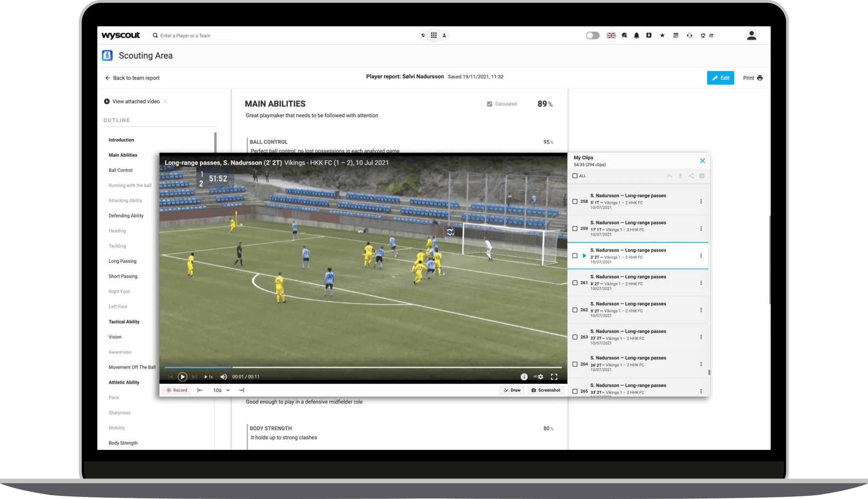The height and width of the screenshot is (499, 868).
Task: Open the notifications bell icon
Action: (636, 35)
